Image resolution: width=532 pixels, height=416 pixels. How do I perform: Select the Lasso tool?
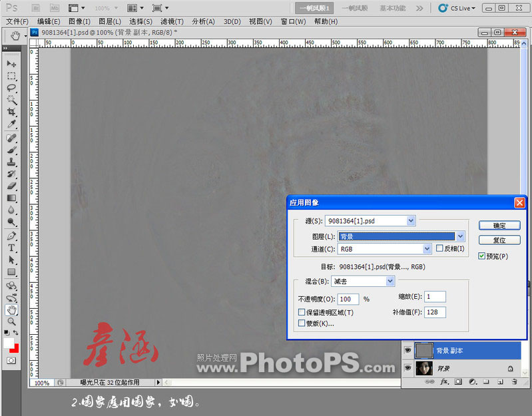11,88
